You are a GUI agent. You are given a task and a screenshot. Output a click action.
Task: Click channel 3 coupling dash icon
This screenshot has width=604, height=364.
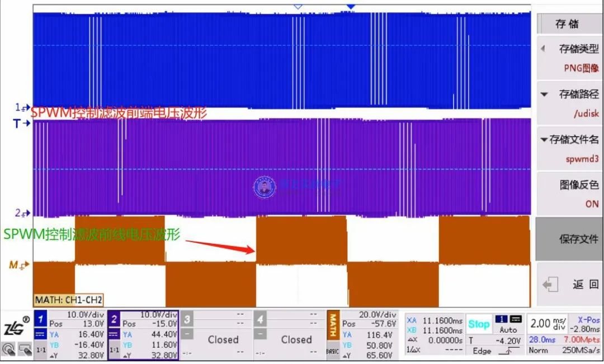click(187, 334)
